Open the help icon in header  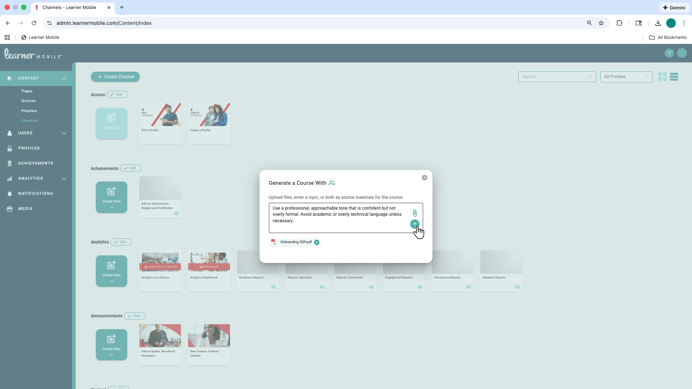click(x=669, y=53)
